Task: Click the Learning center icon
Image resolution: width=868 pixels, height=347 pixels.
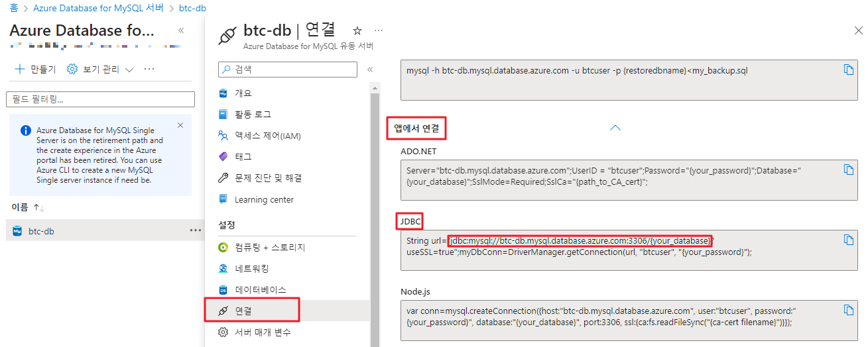Action: [x=223, y=199]
